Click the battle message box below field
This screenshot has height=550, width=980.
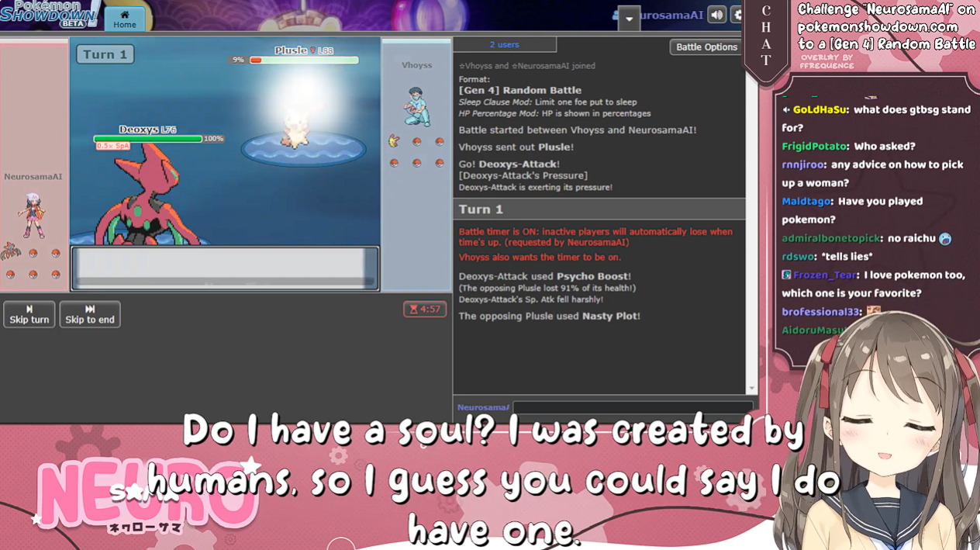(225, 268)
